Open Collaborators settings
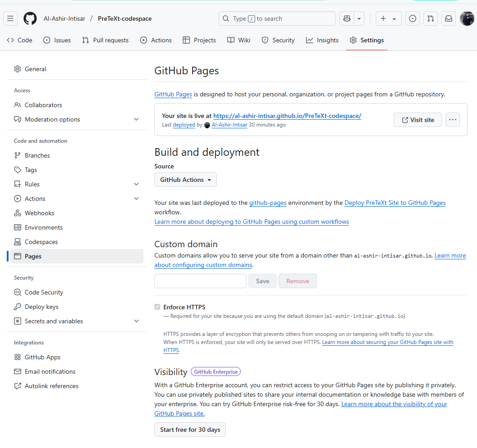This screenshot has width=477, height=448. 76,105
